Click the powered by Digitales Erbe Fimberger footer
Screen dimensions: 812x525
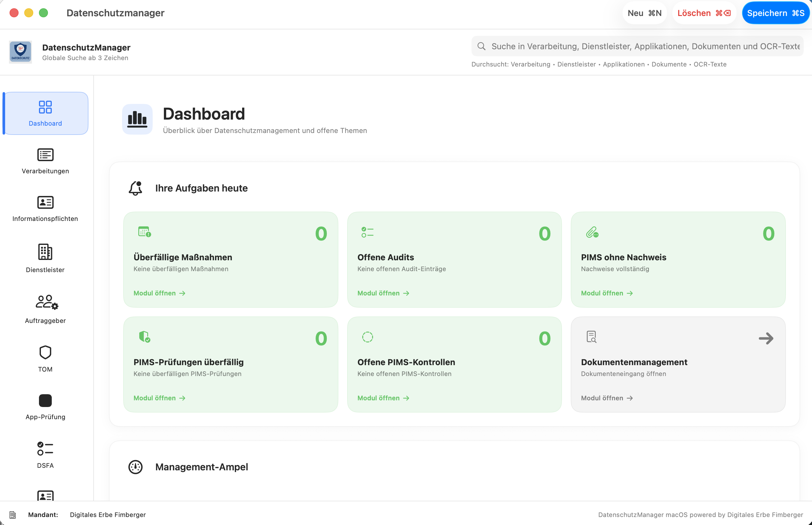[x=701, y=515]
